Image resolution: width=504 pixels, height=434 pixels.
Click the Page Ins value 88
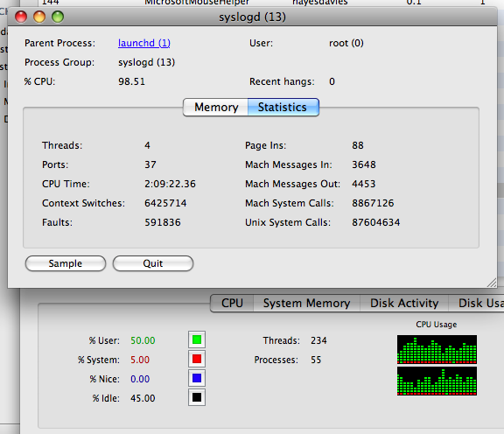pyautogui.click(x=358, y=145)
